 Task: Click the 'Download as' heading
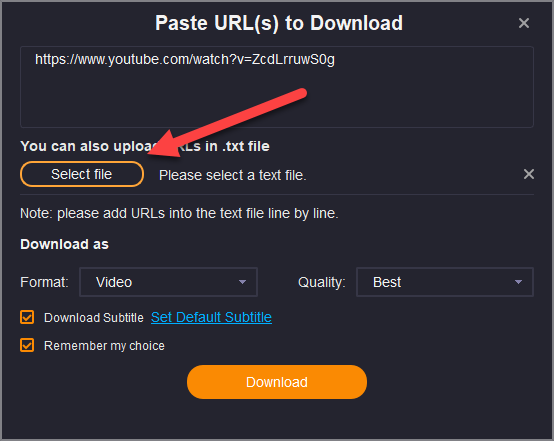64,244
